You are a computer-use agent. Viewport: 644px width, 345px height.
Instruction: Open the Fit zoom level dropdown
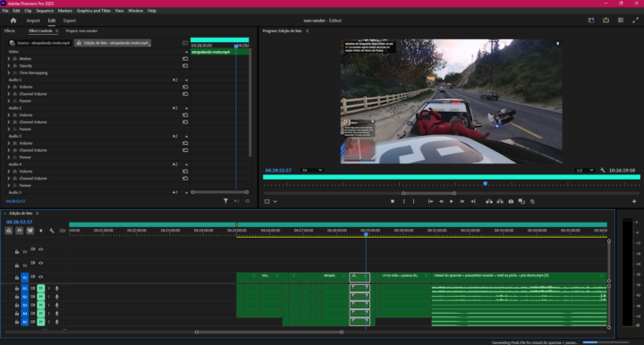pyautogui.click(x=312, y=170)
